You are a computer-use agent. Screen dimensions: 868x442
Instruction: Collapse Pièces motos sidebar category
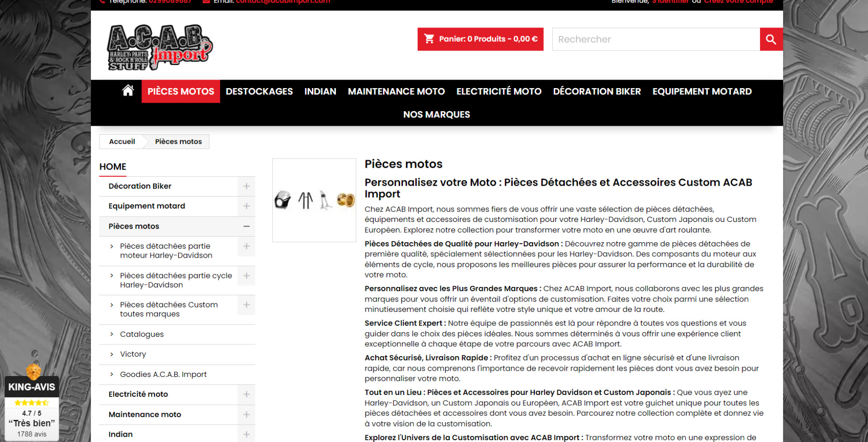246,226
